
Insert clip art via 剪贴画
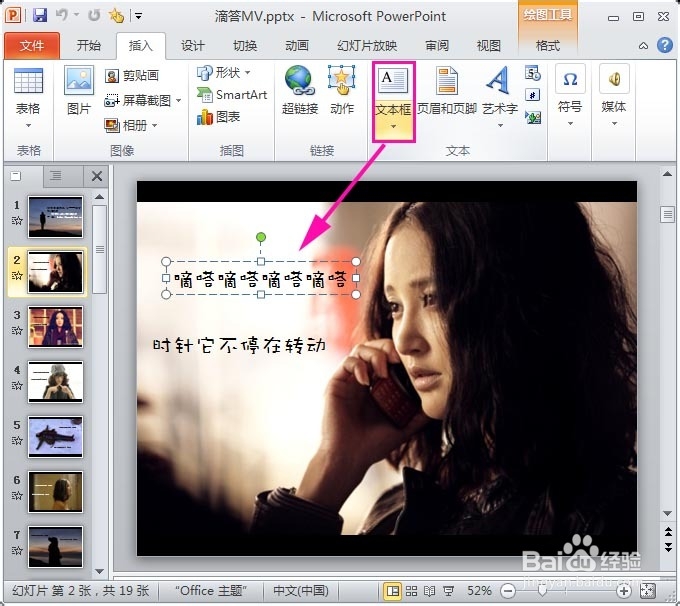click(x=132, y=75)
